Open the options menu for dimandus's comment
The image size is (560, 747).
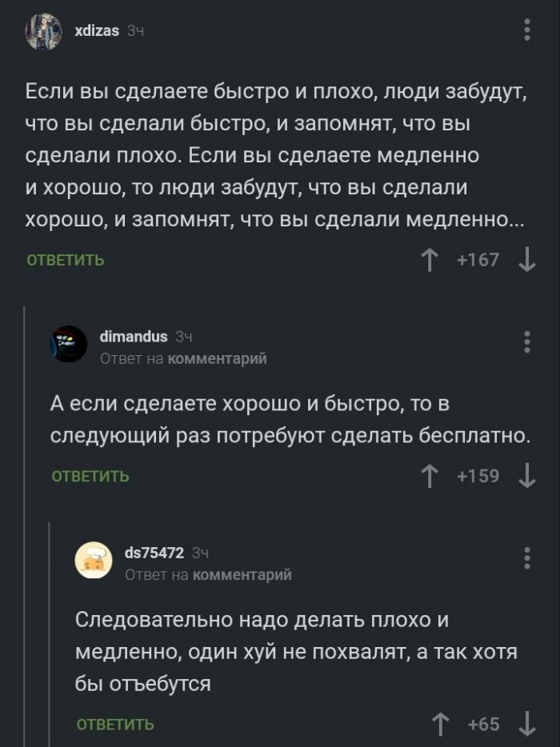(526, 342)
